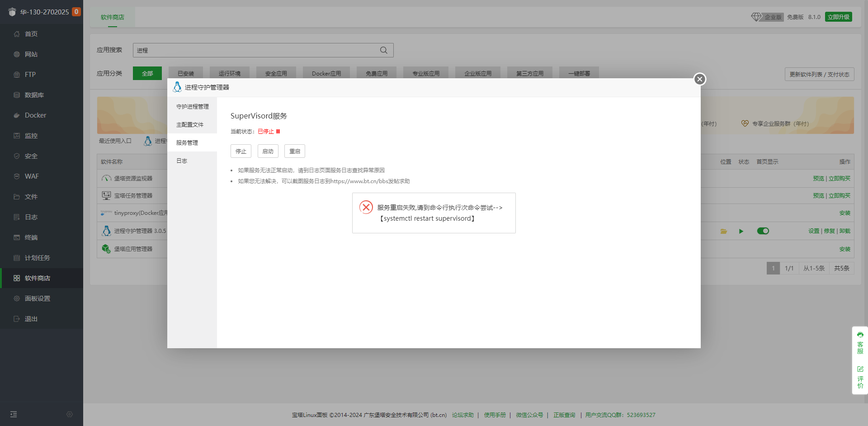
Task: Start 进程守护管理器 using the green play icon
Action: 741,231
